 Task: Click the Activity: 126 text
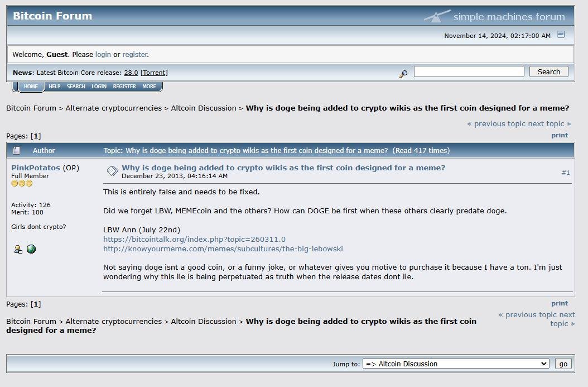click(31, 205)
